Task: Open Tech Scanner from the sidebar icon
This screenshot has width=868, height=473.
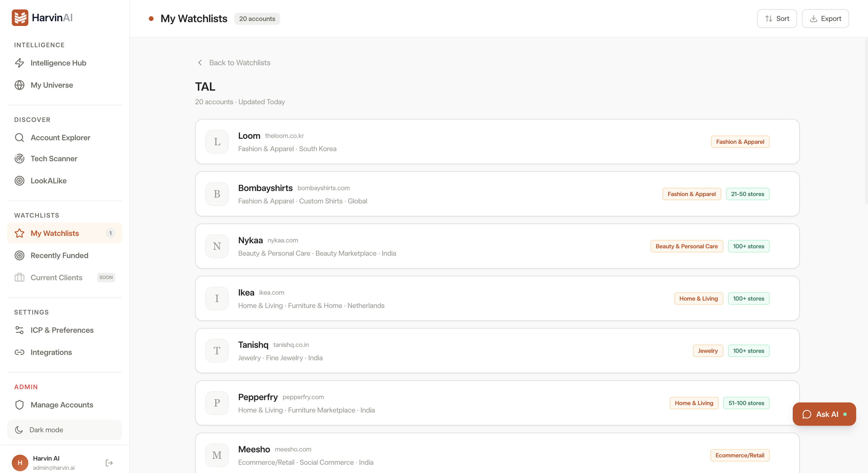Action: click(x=19, y=158)
